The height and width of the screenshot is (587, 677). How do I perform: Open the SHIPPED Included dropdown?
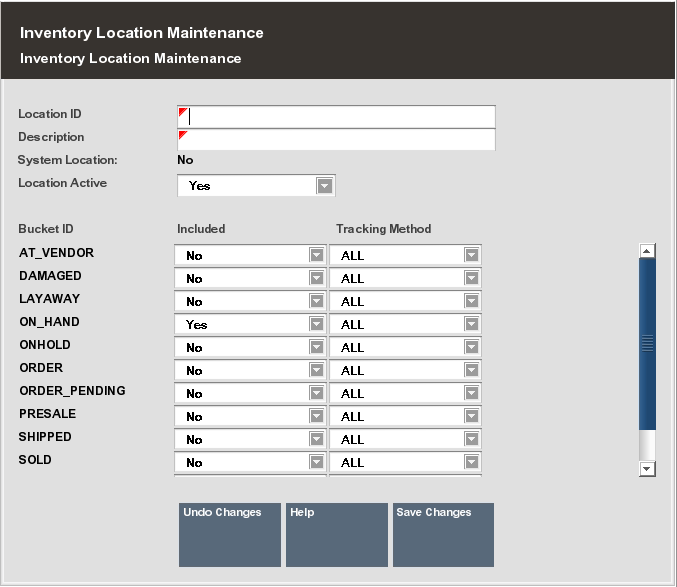tap(250, 439)
